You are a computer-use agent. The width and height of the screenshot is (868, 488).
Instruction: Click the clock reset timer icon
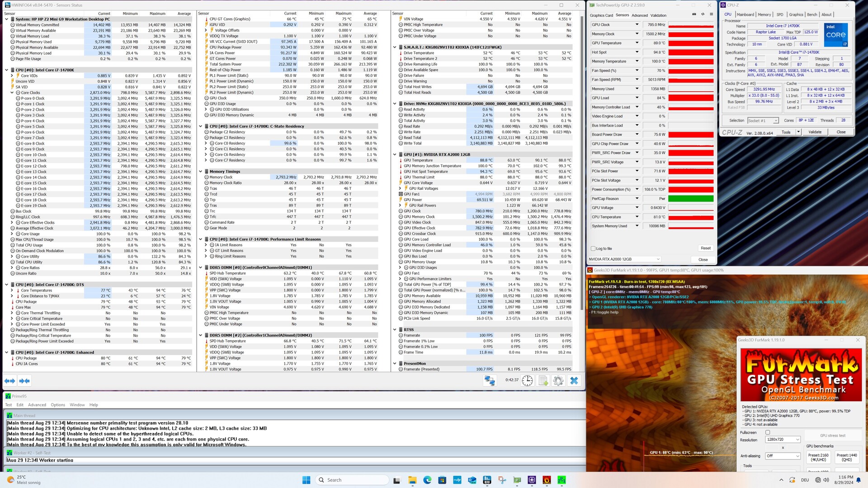527,380
